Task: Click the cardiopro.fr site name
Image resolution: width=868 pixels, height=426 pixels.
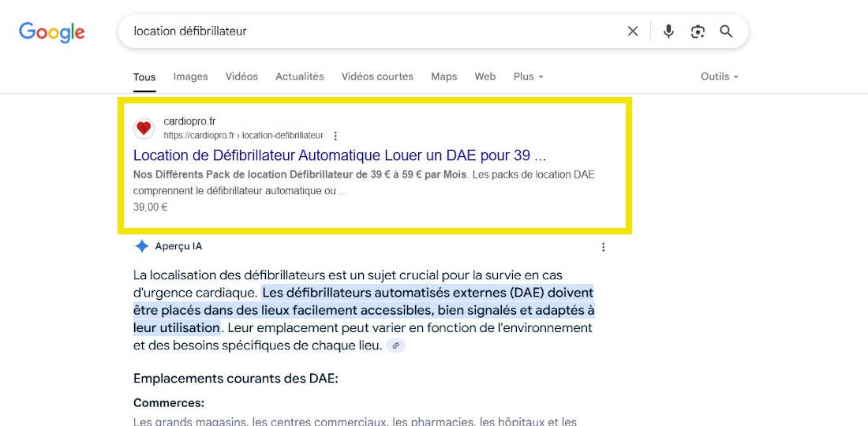Action: [x=189, y=121]
